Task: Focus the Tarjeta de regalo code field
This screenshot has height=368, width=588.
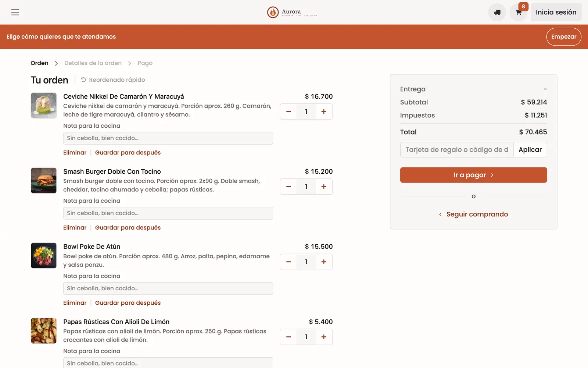Action: 457,149
